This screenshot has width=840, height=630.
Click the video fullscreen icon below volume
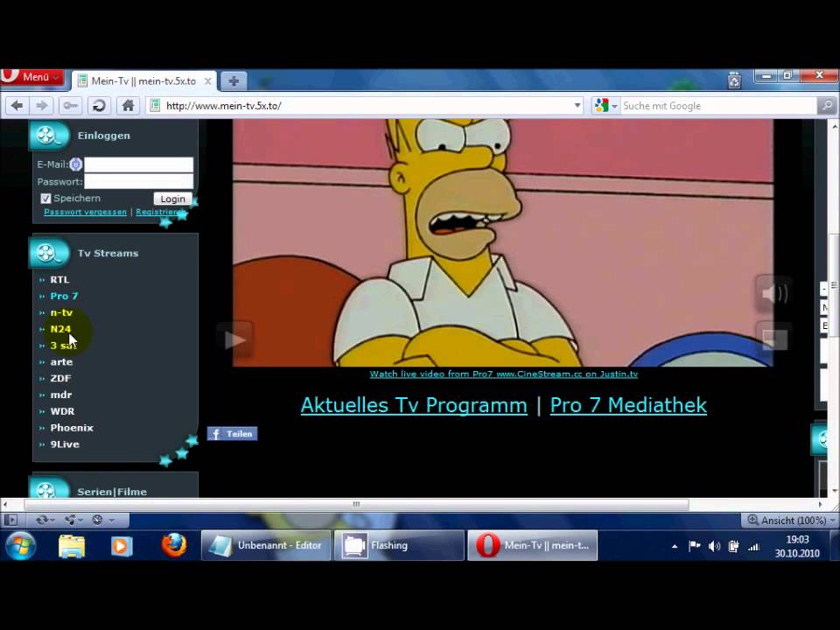click(x=773, y=339)
